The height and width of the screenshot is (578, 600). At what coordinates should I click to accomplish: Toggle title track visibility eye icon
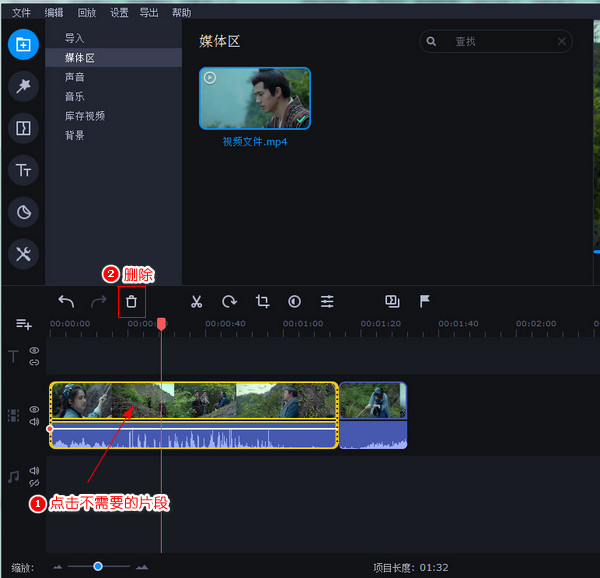(x=34, y=350)
